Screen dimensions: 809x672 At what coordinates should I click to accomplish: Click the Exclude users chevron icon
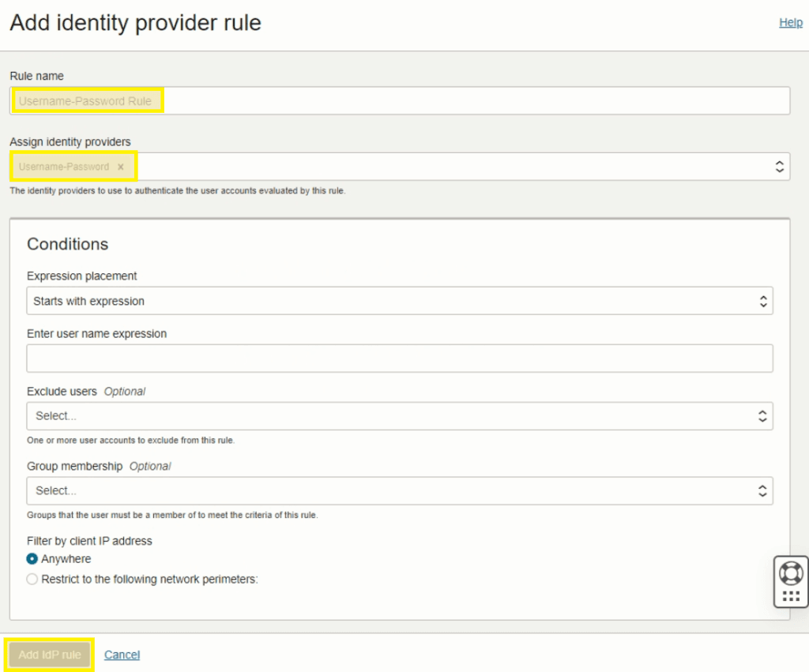point(763,416)
